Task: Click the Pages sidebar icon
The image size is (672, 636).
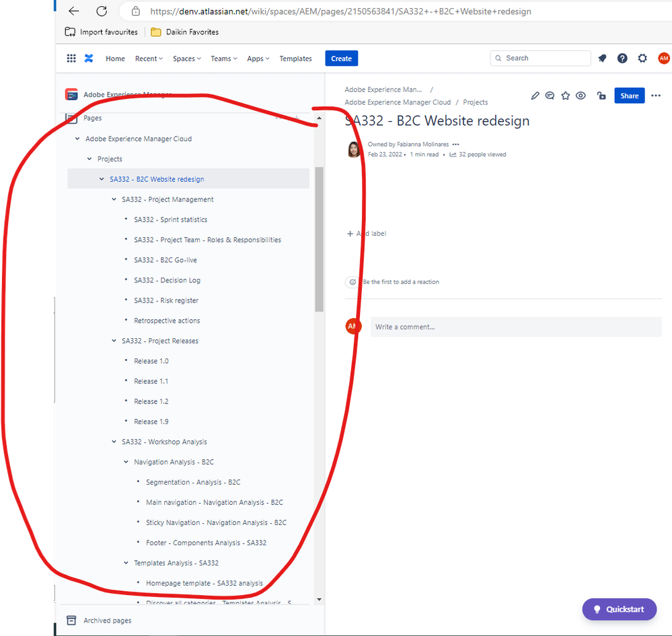Action: point(71,118)
